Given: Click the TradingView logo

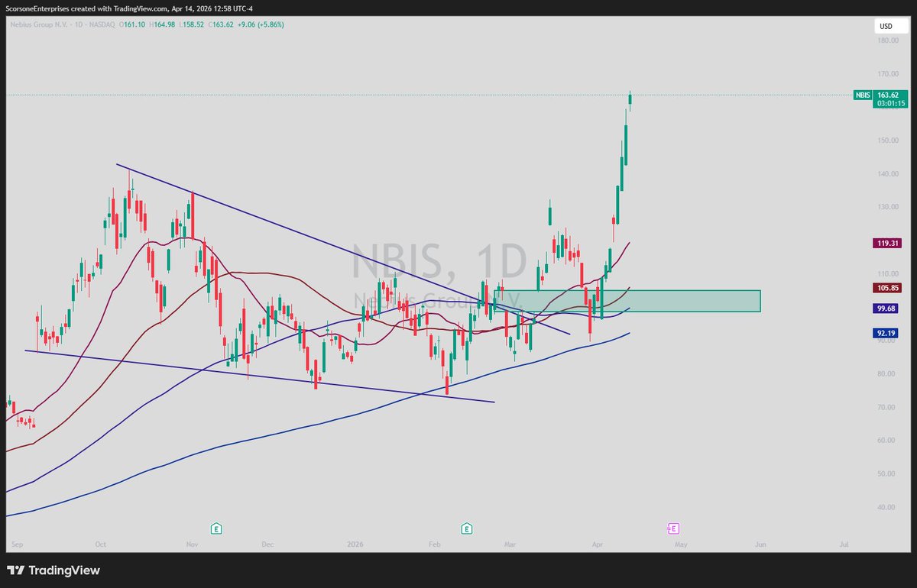Looking at the screenshot, I should pyautogui.click(x=53, y=570).
